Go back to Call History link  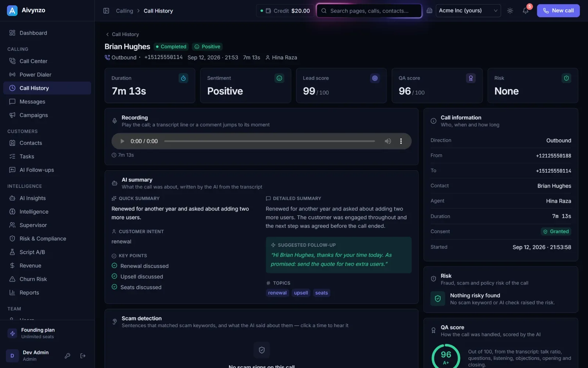[x=122, y=34]
